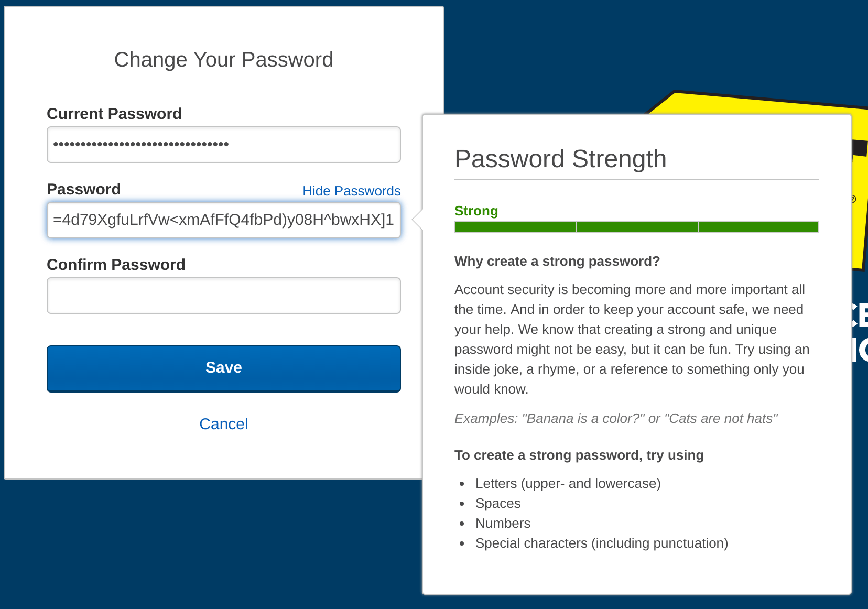Click the last segment of strength meter
The width and height of the screenshot is (868, 609).
click(758, 227)
